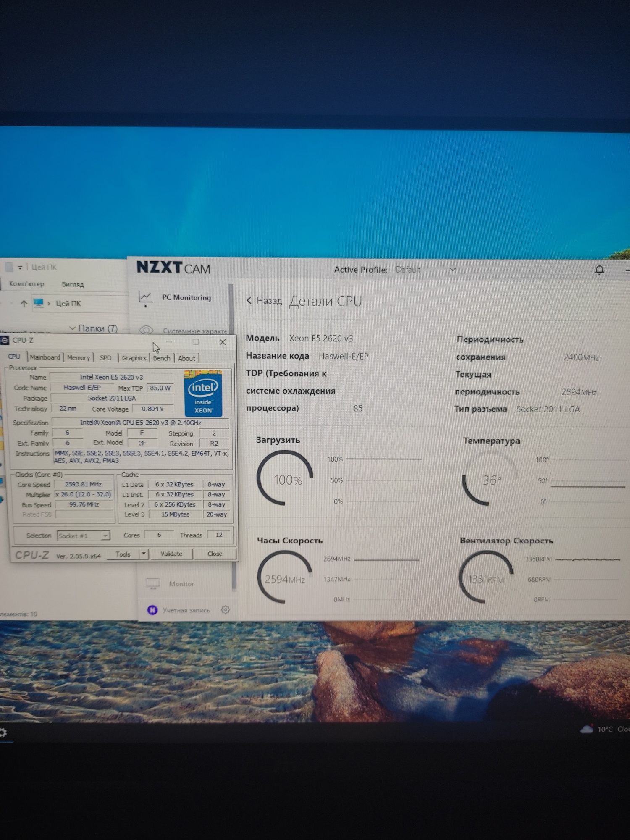The width and height of the screenshot is (630, 840).
Task: Switch to the Memory tab in CPU-Z
Action: [x=79, y=358]
